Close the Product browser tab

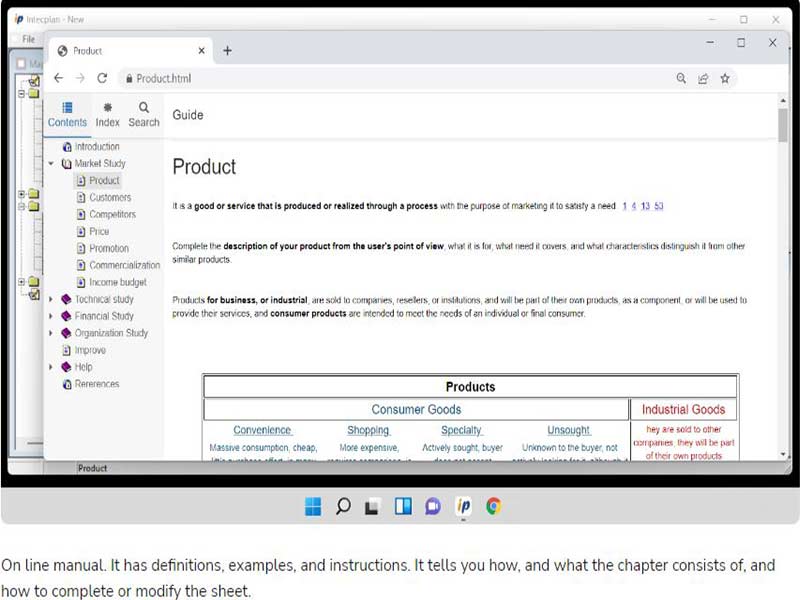click(x=202, y=51)
